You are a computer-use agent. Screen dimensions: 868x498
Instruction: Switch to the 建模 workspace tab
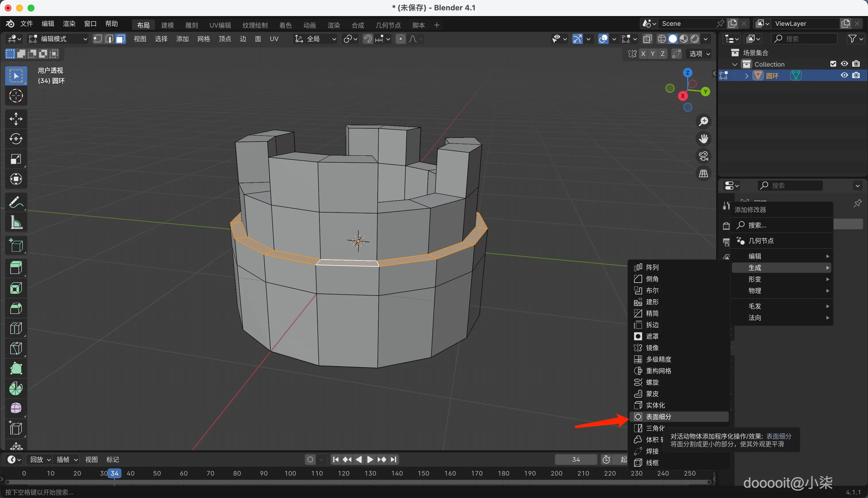click(x=167, y=25)
